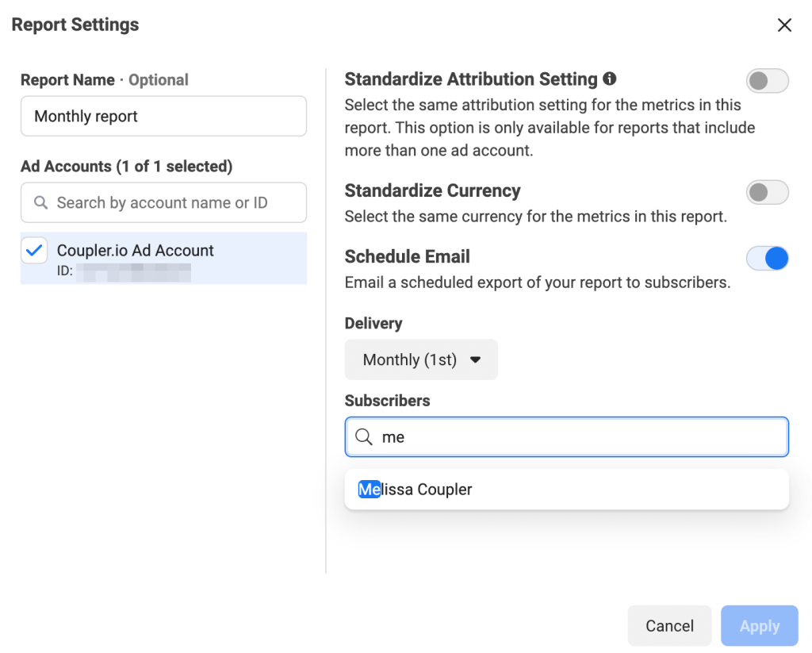Click the Cancel button
Screen dimensions: 812x653
tap(669, 625)
